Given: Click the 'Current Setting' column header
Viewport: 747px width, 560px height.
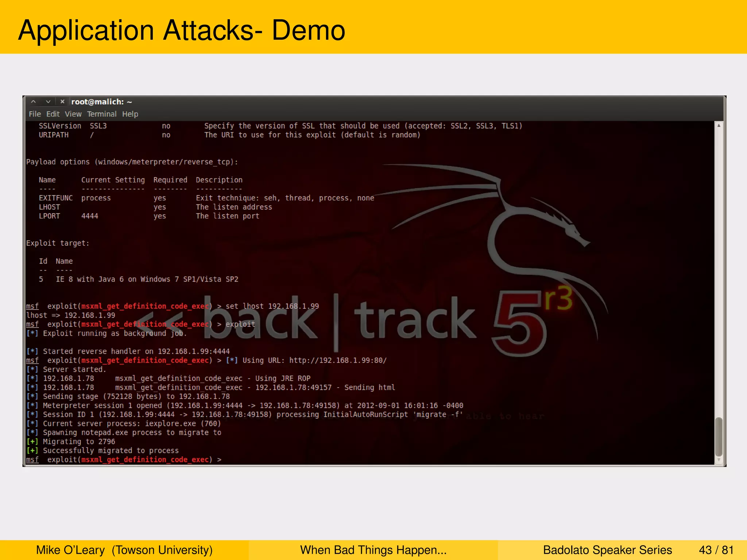Looking at the screenshot, I should (x=113, y=180).
